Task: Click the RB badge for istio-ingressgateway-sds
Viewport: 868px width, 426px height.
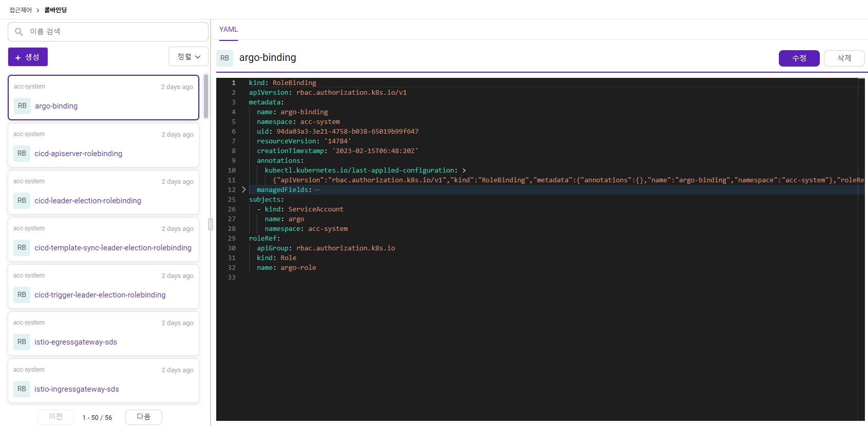Action: (x=22, y=389)
